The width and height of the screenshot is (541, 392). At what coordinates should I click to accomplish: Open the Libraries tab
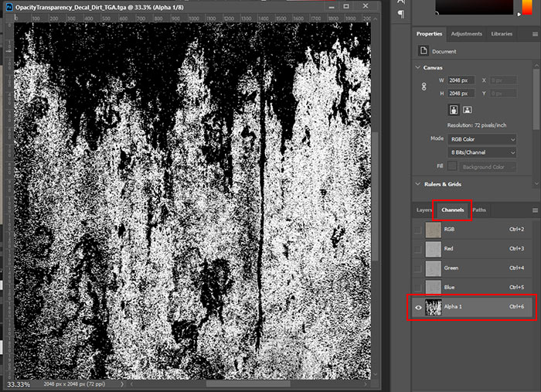click(502, 34)
